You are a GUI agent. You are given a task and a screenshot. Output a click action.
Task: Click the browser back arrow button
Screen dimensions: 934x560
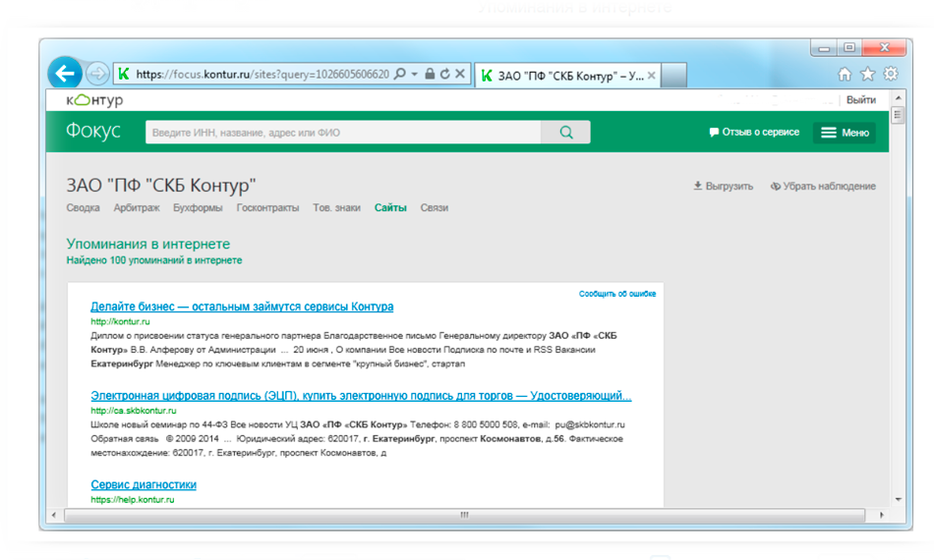65,73
